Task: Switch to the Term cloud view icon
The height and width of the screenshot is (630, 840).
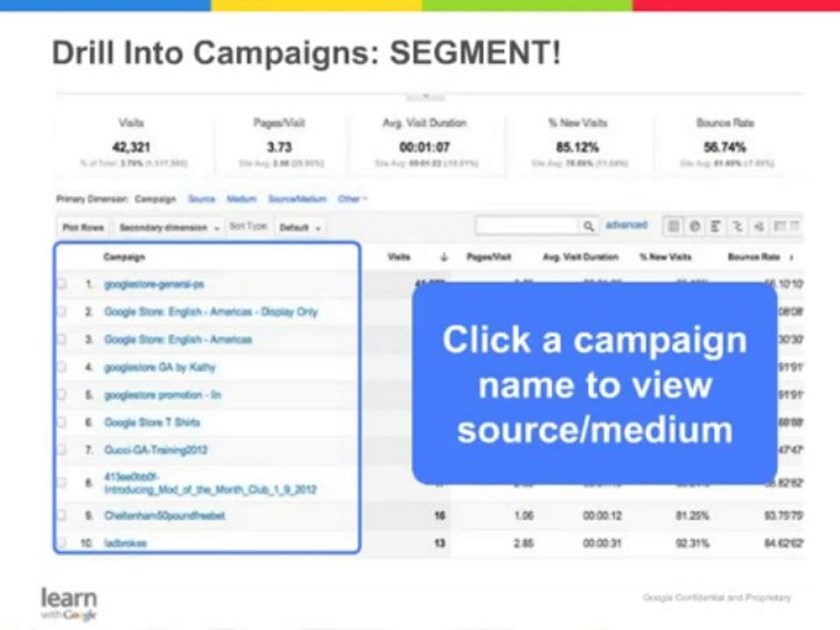Action: pyautogui.click(x=759, y=227)
